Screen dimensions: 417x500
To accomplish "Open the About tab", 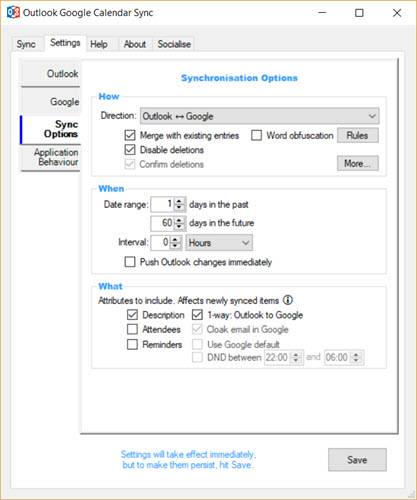I will click(x=135, y=44).
